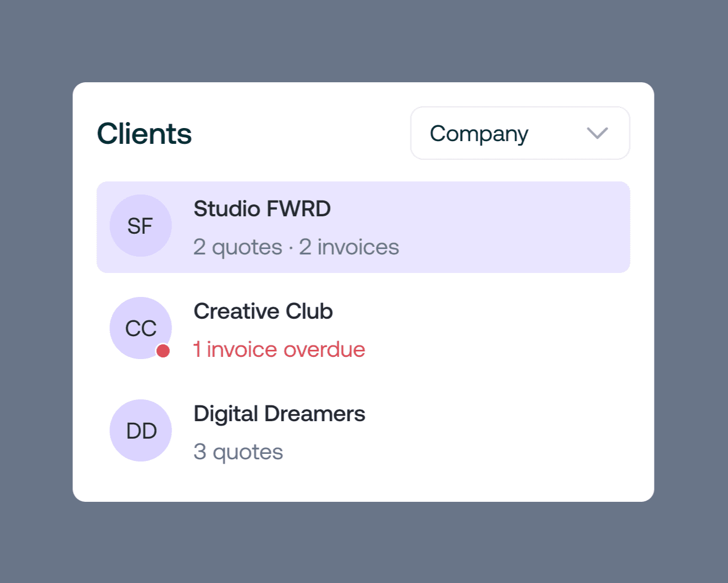Switch focus to the highlighted Studio FWRD entry
728x583 pixels.
pos(363,226)
